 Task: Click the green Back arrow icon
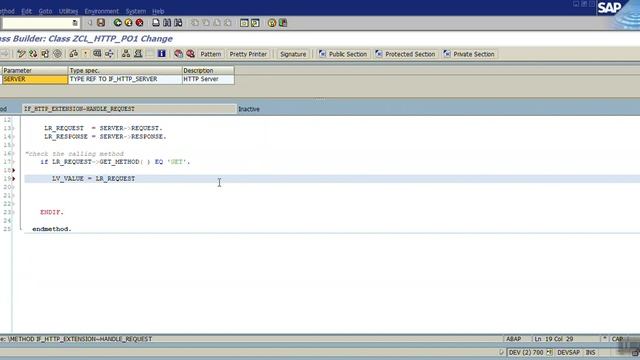pos(118,23)
